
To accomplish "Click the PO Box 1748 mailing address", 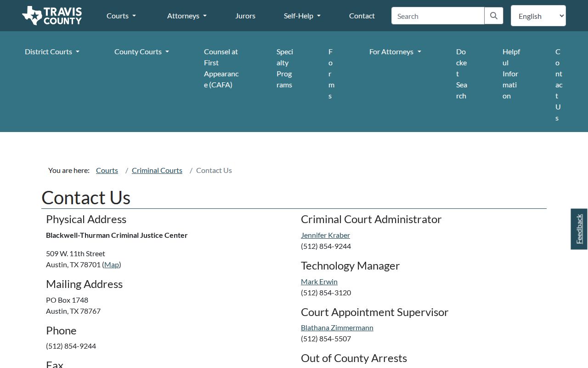I will pyautogui.click(x=67, y=300).
